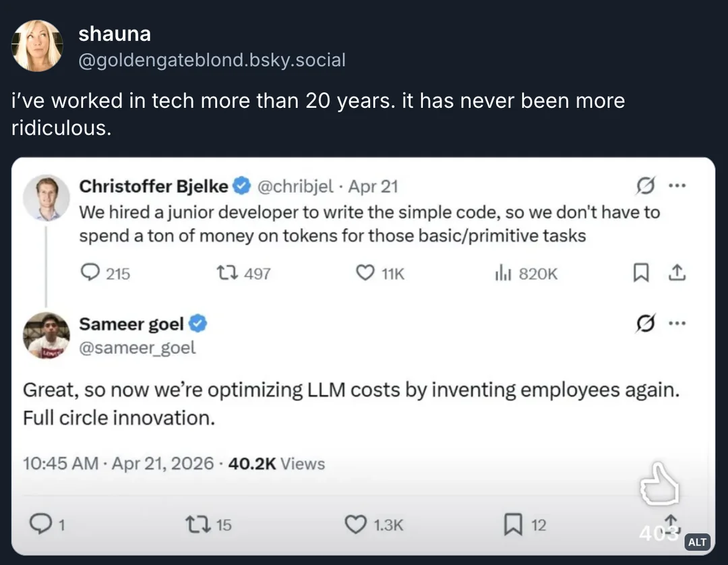Click the share icon on Christoffer's tweet
This screenshot has height=565, width=728.
coord(678,273)
